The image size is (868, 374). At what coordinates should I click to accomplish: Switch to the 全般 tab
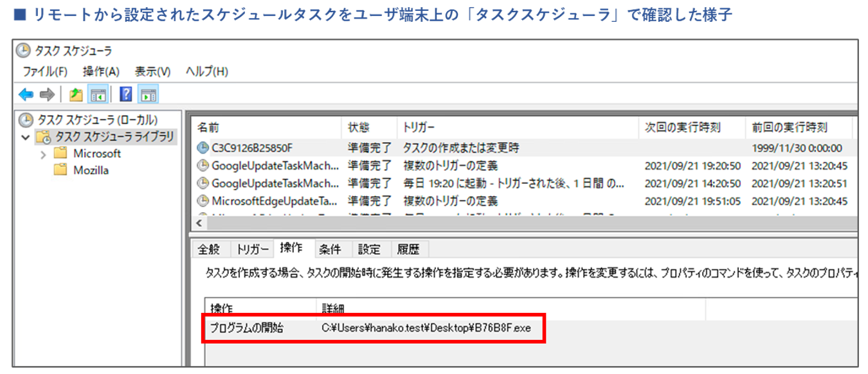pos(209,249)
